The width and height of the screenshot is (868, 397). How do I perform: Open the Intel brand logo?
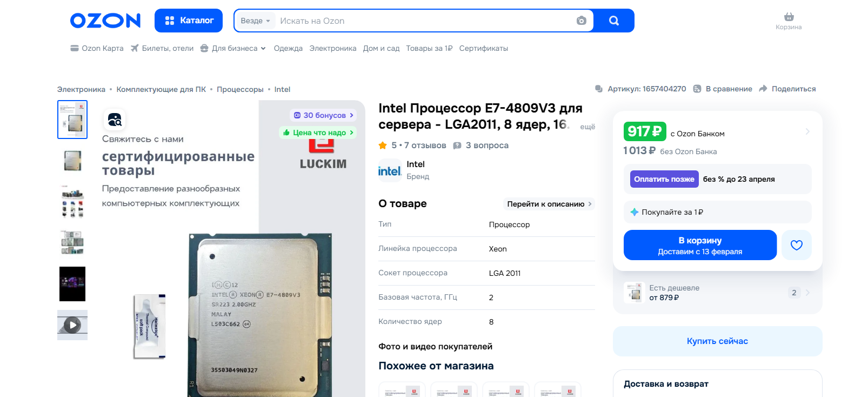coord(389,171)
